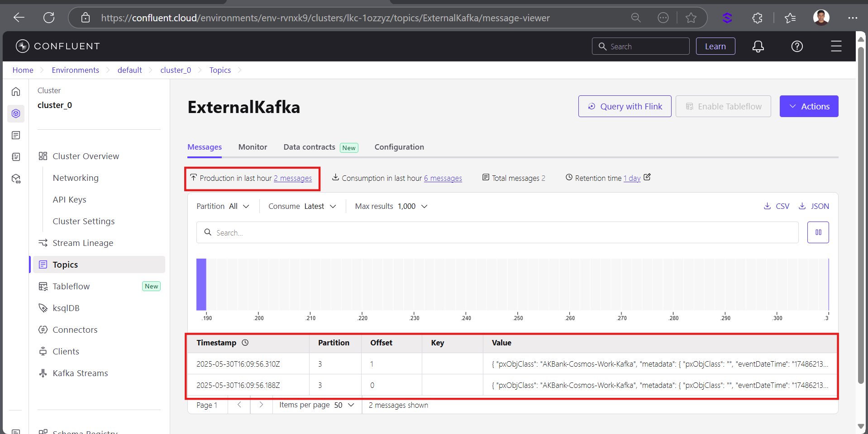Go to default breadcrumb
Image resolution: width=868 pixels, height=434 pixels.
click(x=130, y=70)
